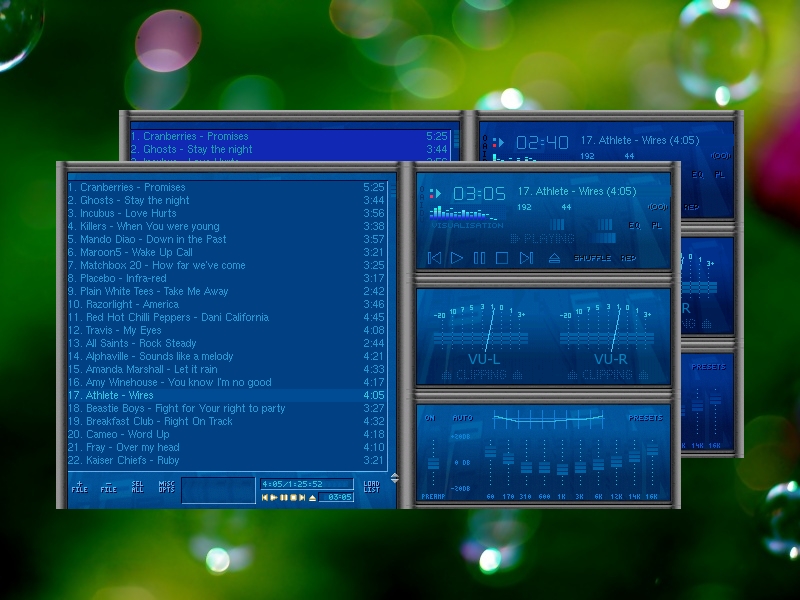The image size is (800, 600).
Task: Click the playlist resize scroll arrows icon
Action: 394,478
